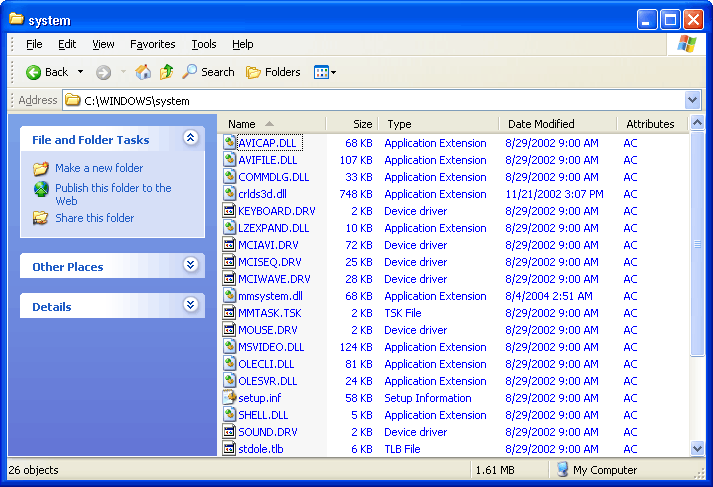Open the Favorites menu
The height and width of the screenshot is (487, 713).
coord(152,44)
